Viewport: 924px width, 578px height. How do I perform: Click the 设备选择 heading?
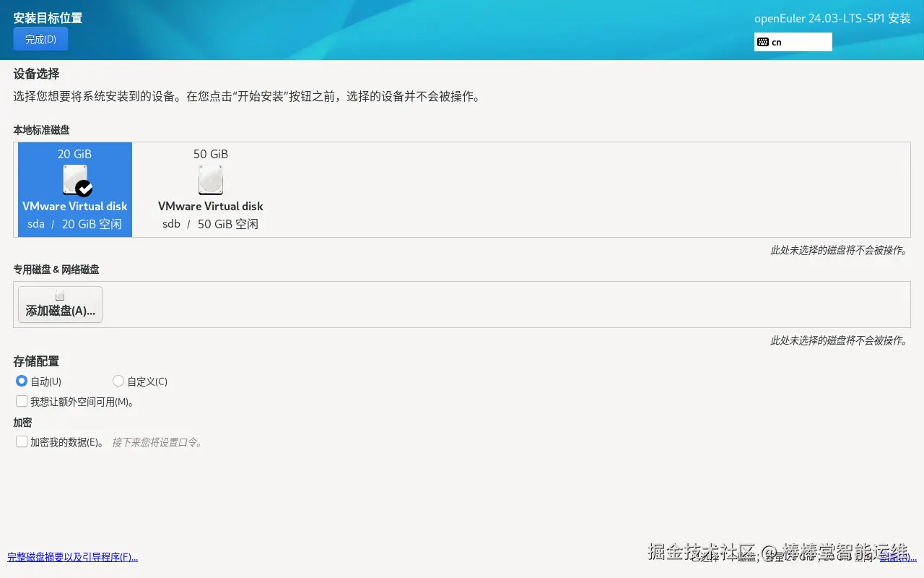pyautogui.click(x=36, y=74)
